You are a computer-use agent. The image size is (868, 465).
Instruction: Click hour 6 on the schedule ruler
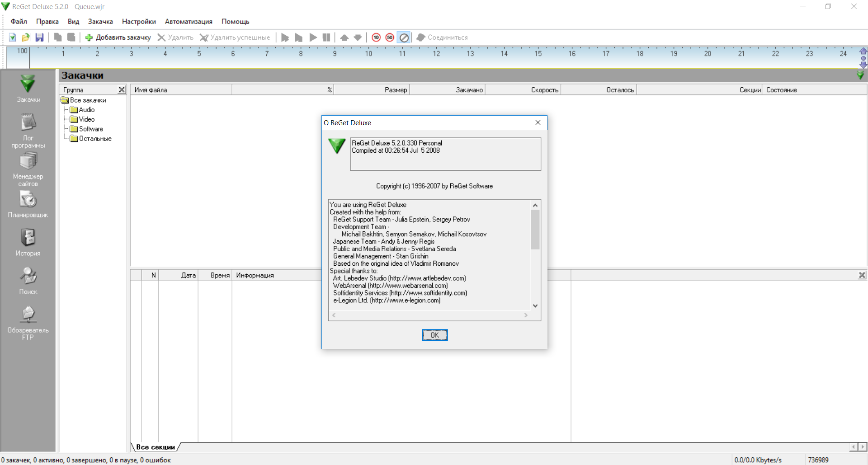[233, 54]
